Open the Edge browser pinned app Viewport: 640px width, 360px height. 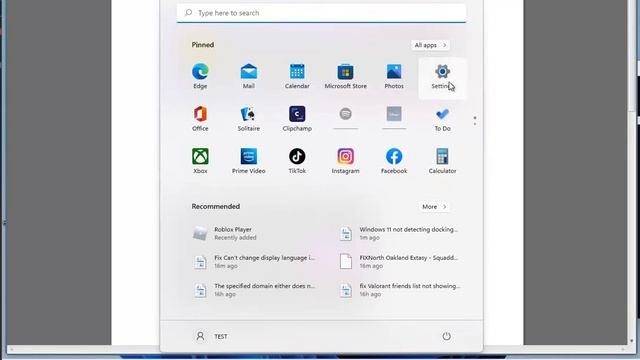(x=200, y=77)
